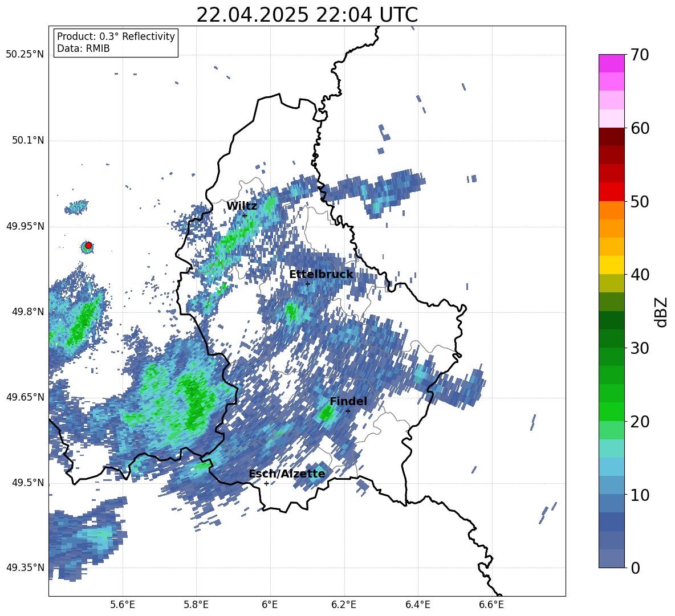Click the colorbar tick value 40
This screenshot has width=675, height=616.
[640, 275]
